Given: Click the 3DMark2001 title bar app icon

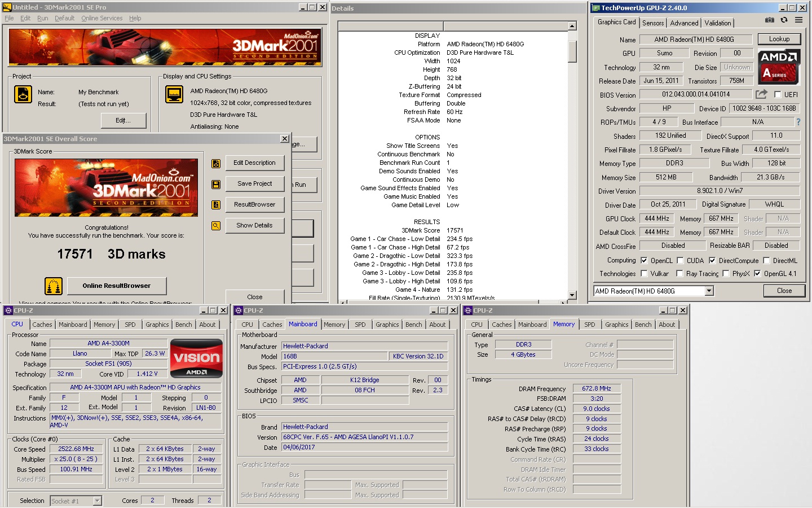Looking at the screenshot, I should tap(7, 7).
